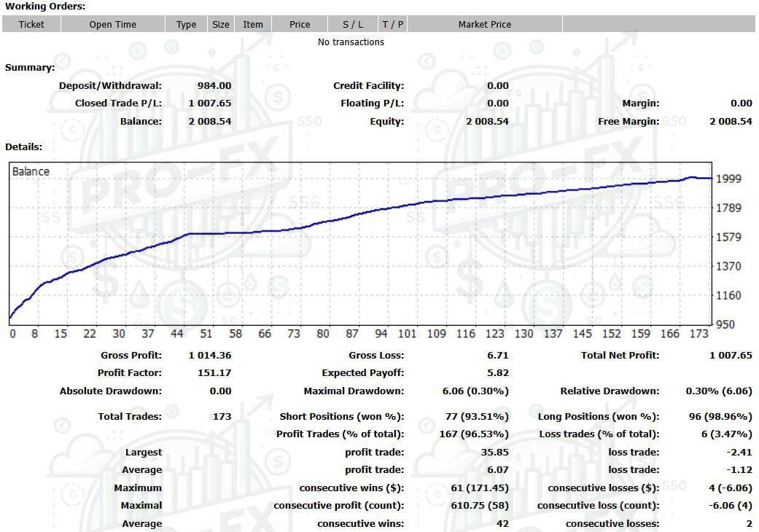This screenshot has height=532, width=759.
Task: Click the Market Price column header
Action: [x=485, y=24]
